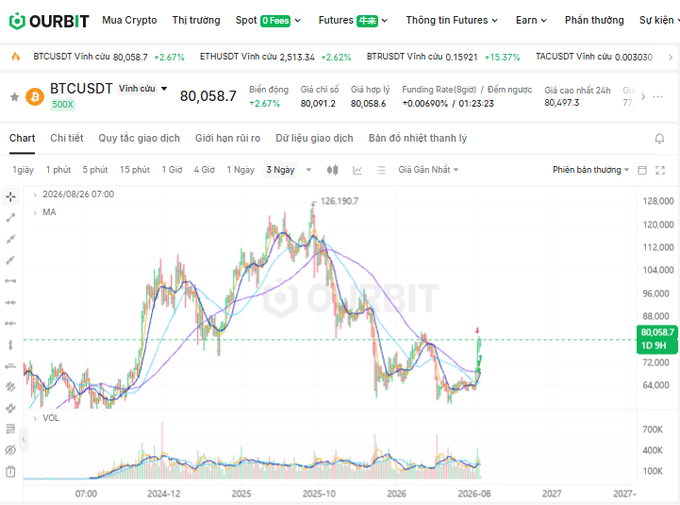Select 1giây timeframe
Screen dimensions: 680x505
pyautogui.click(x=23, y=170)
